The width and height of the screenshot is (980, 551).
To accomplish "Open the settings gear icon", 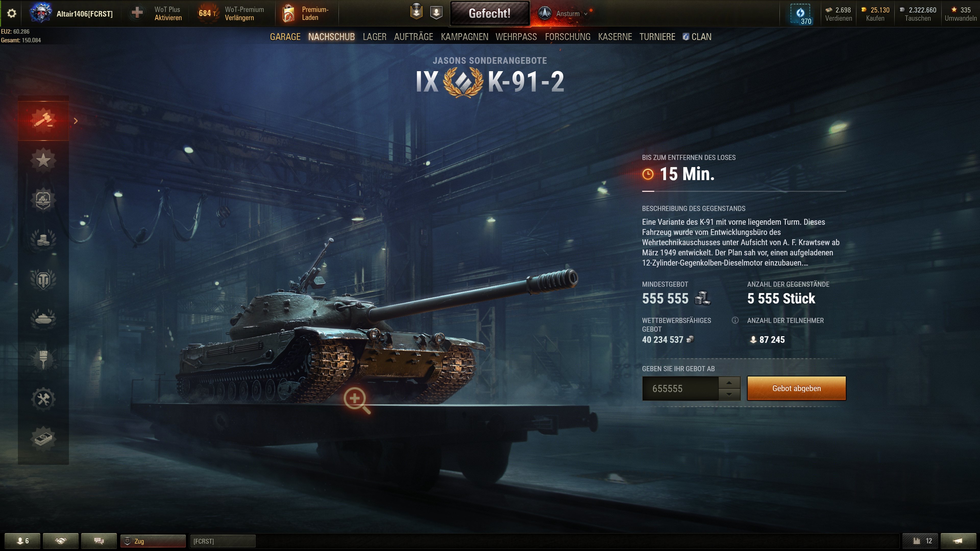I will (12, 14).
